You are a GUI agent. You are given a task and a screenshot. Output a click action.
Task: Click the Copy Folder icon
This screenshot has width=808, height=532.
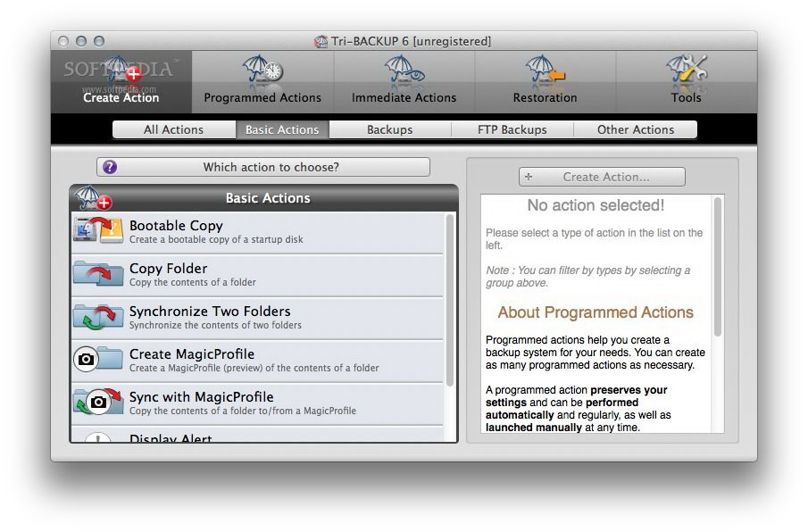click(x=98, y=273)
